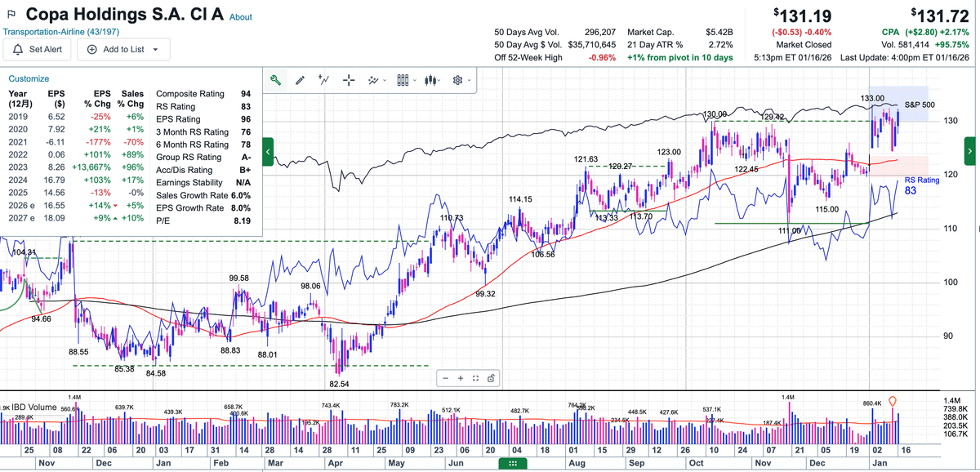Zoom in with the plus icon

[x=460, y=379]
